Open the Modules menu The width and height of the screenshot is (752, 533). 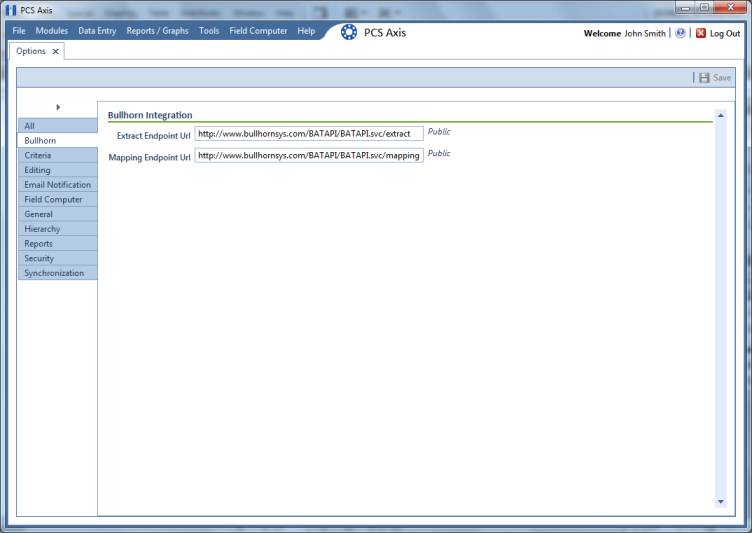(x=52, y=31)
